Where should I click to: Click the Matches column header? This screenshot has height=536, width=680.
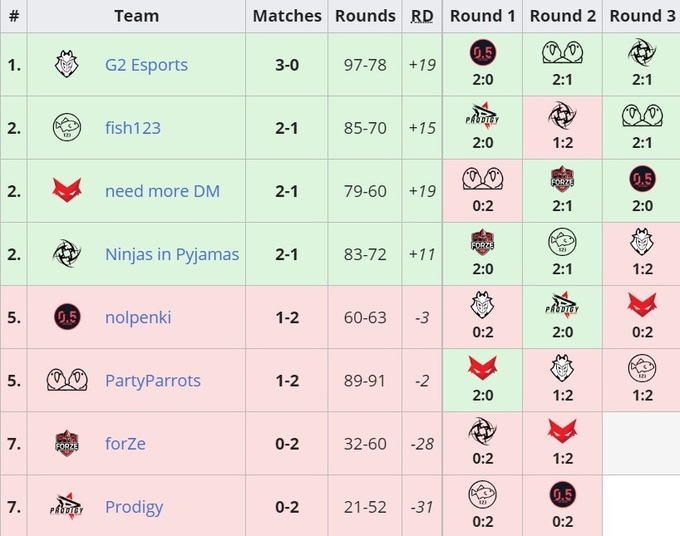coord(287,16)
